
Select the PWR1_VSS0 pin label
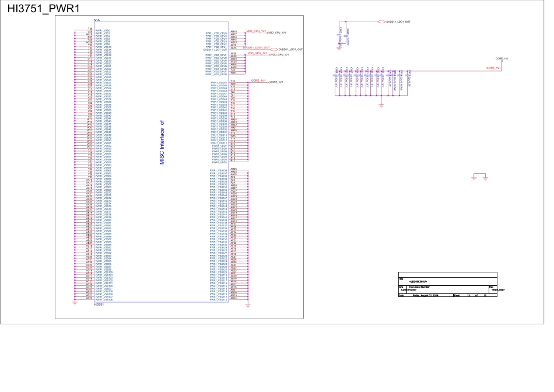pyautogui.click(x=103, y=29)
